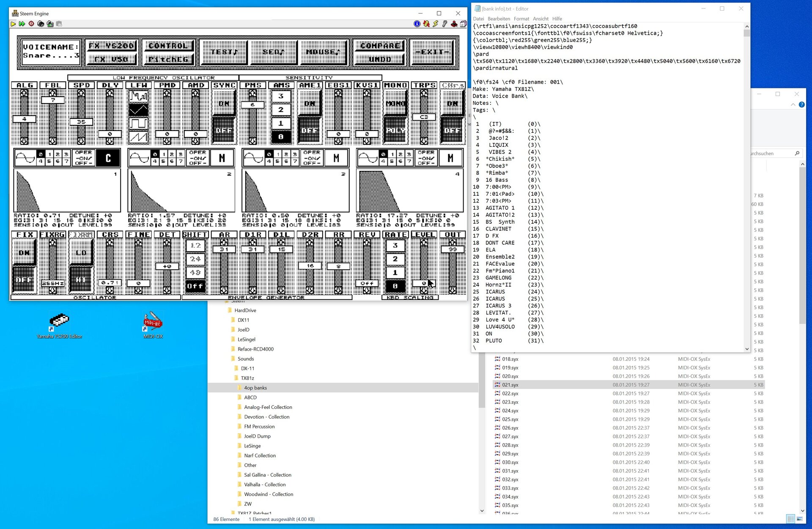Select FM Percussion folder in tree
812x529 pixels.
[x=259, y=427]
